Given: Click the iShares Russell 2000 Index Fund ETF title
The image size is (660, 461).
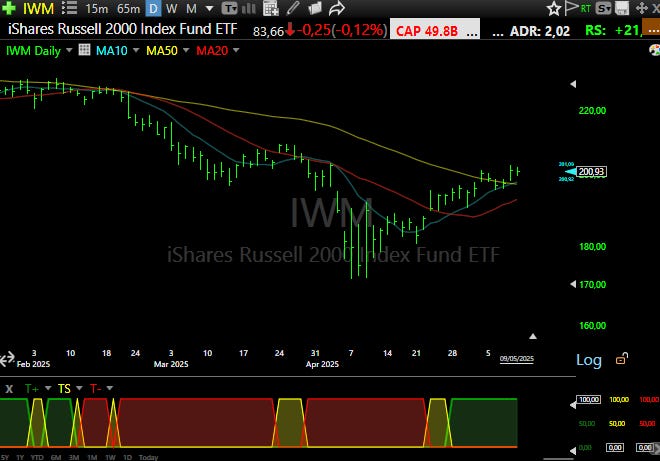Looking at the screenshot, I should point(122,29).
